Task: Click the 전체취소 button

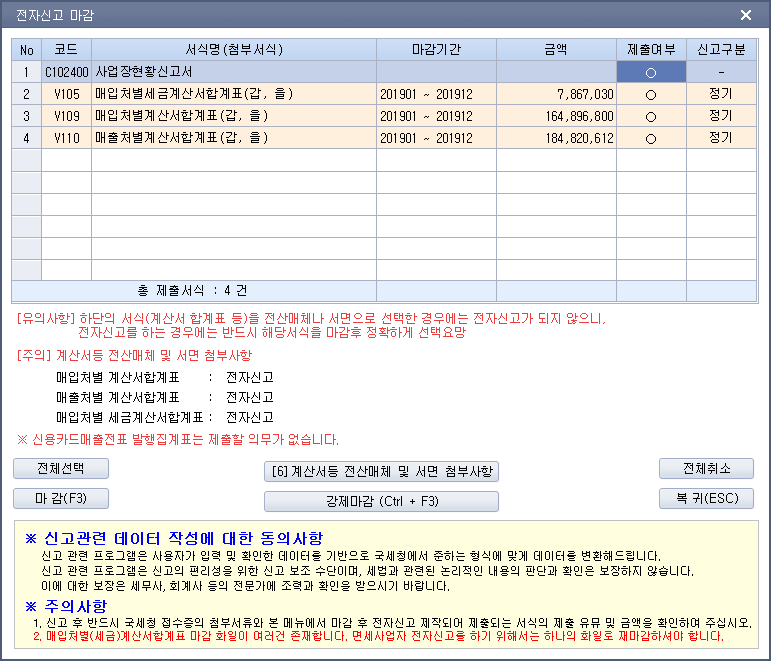Action: pos(706,468)
